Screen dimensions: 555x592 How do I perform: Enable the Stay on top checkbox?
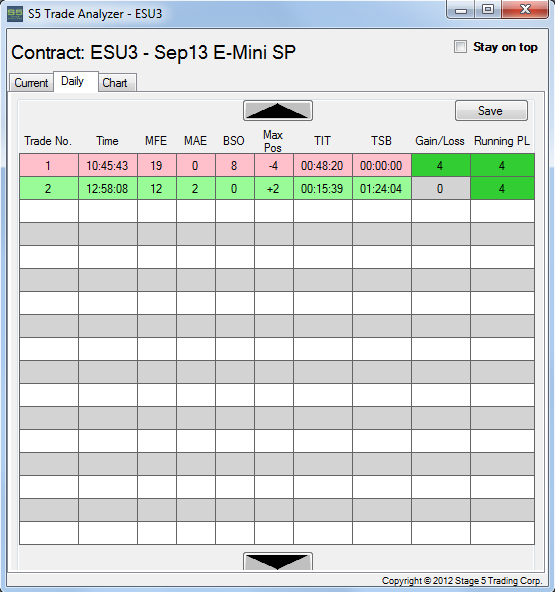tap(460, 47)
